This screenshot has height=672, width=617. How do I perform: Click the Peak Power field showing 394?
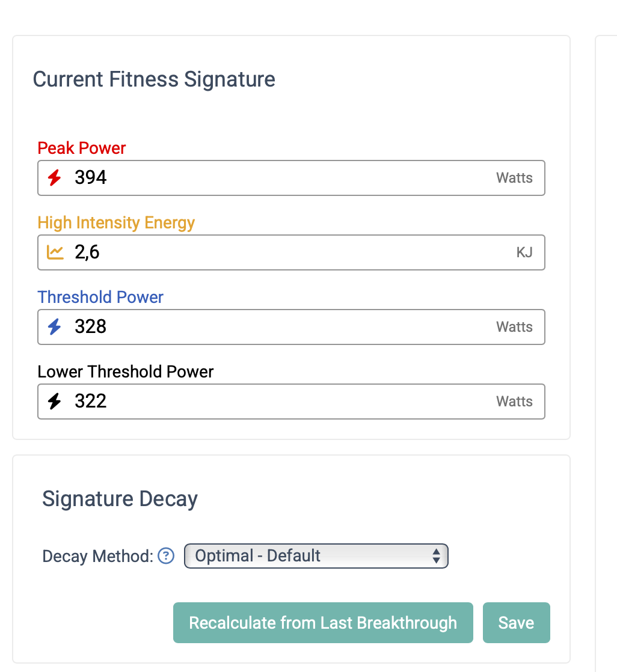coord(291,178)
